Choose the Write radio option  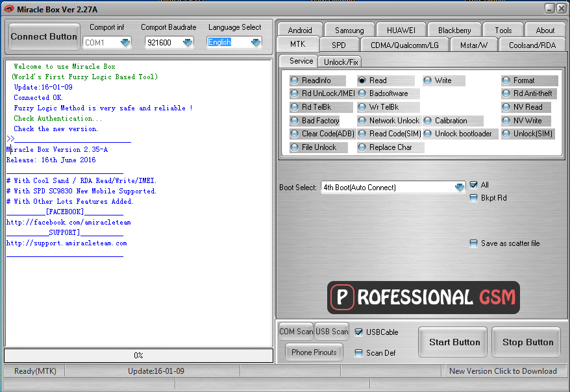pos(444,80)
